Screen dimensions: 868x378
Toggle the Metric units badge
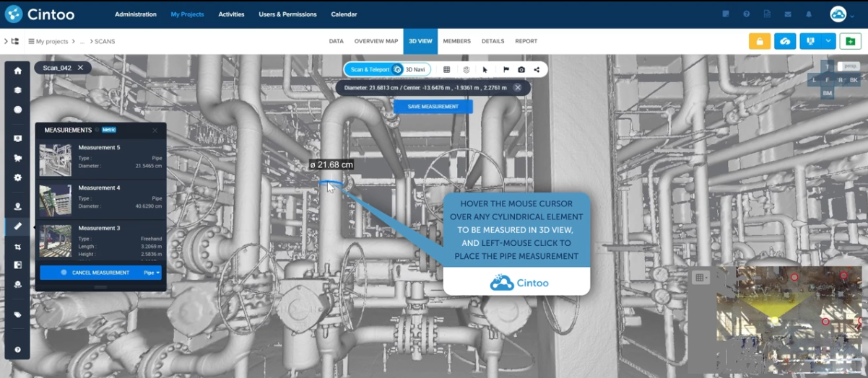(x=109, y=131)
